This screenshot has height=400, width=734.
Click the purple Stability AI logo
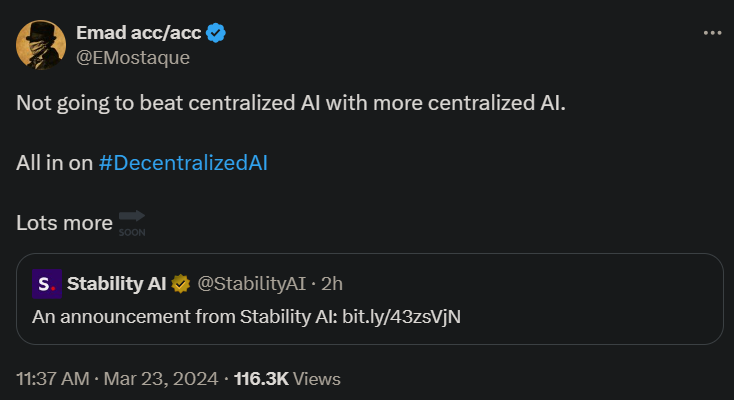coord(47,284)
